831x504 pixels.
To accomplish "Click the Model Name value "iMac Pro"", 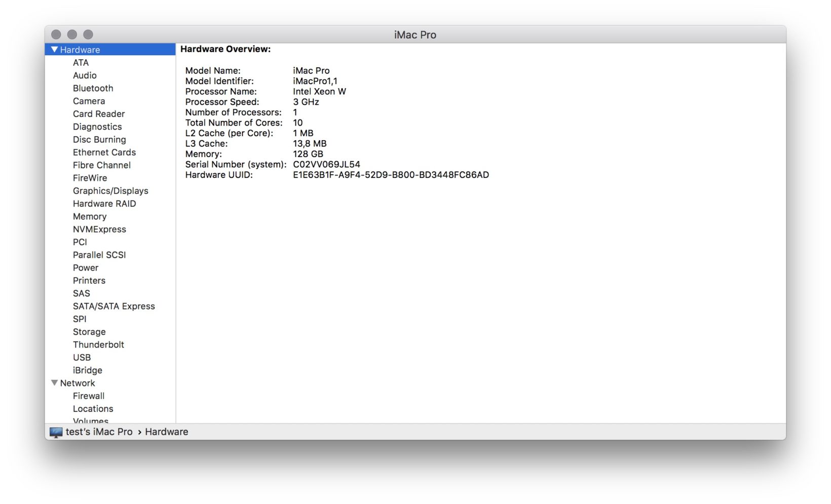I will tap(311, 70).
